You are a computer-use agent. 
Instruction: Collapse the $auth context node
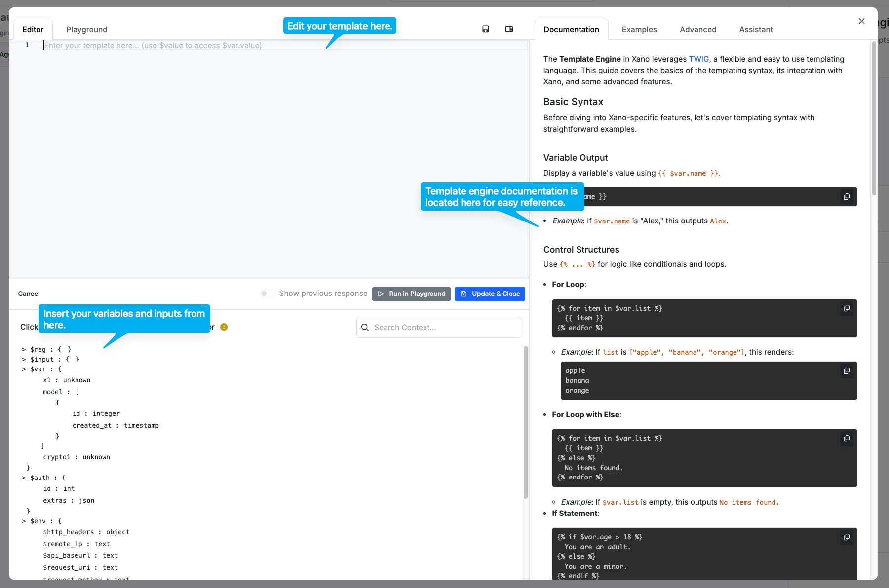point(24,478)
